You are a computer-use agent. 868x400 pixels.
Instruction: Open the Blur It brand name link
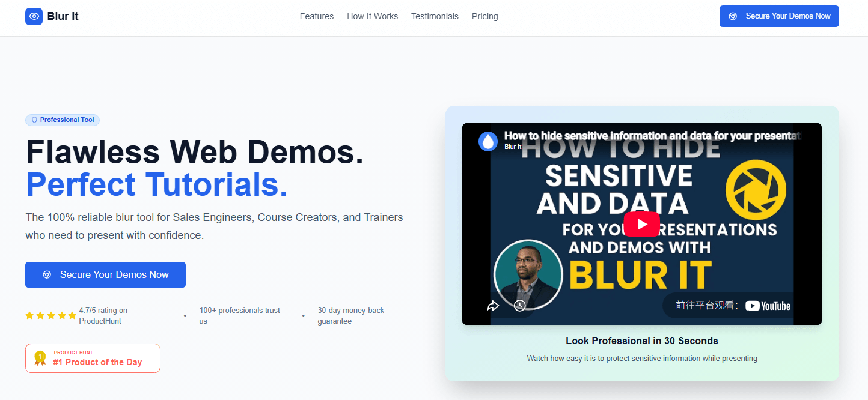coord(63,16)
